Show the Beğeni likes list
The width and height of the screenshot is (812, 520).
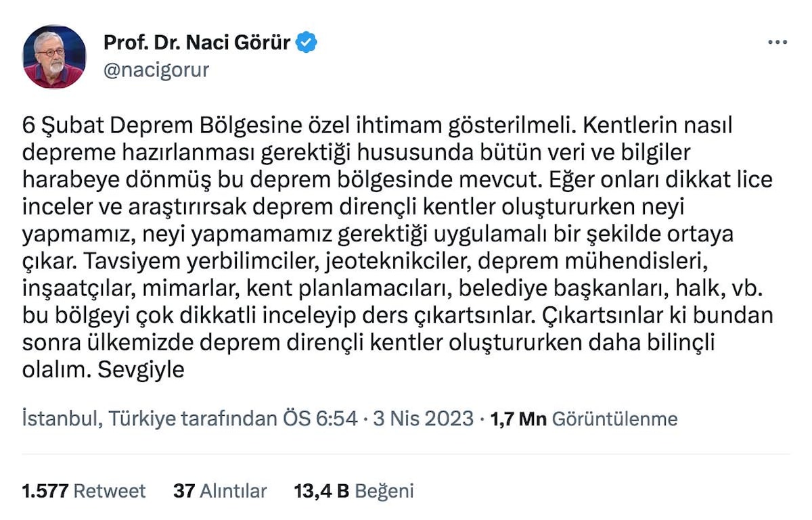point(384,491)
